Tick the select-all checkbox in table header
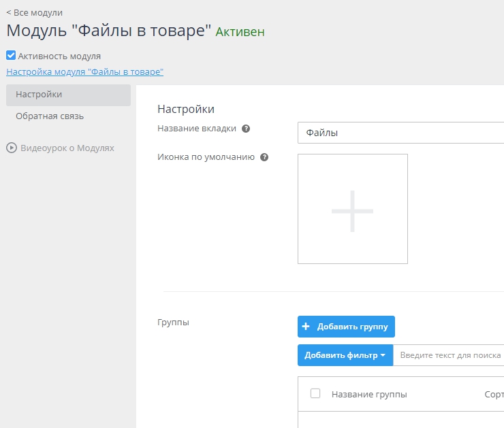This screenshot has height=428, width=504. tap(315, 393)
